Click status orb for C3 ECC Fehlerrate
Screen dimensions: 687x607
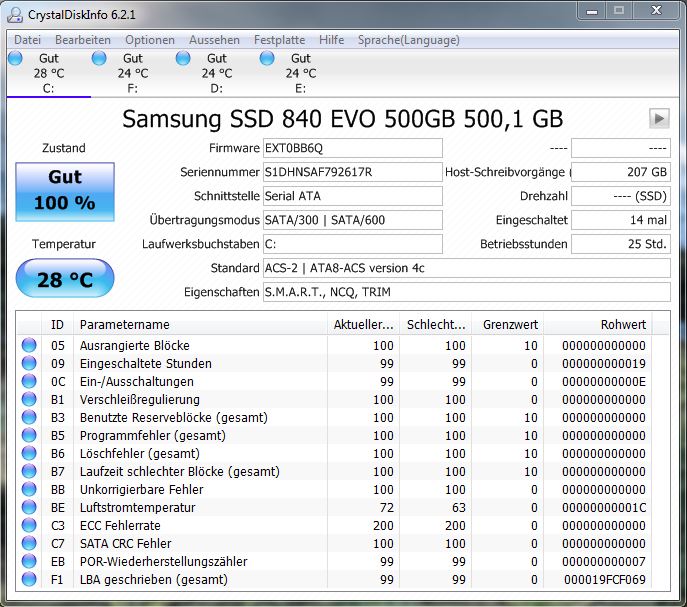(x=29, y=525)
